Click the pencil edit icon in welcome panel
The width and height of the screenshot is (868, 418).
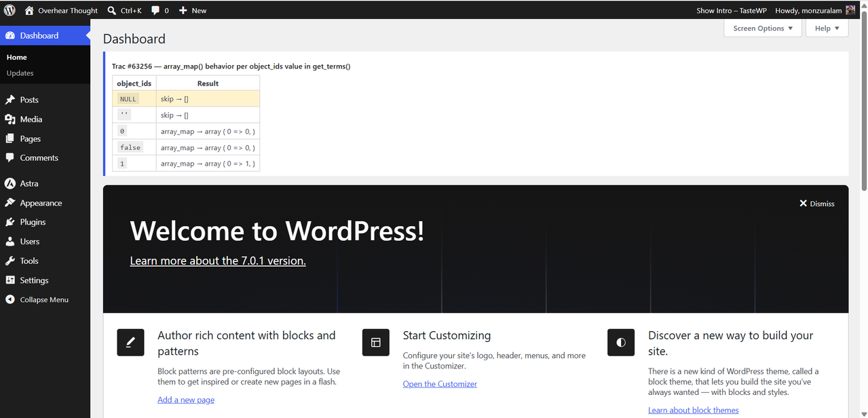point(130,343)
